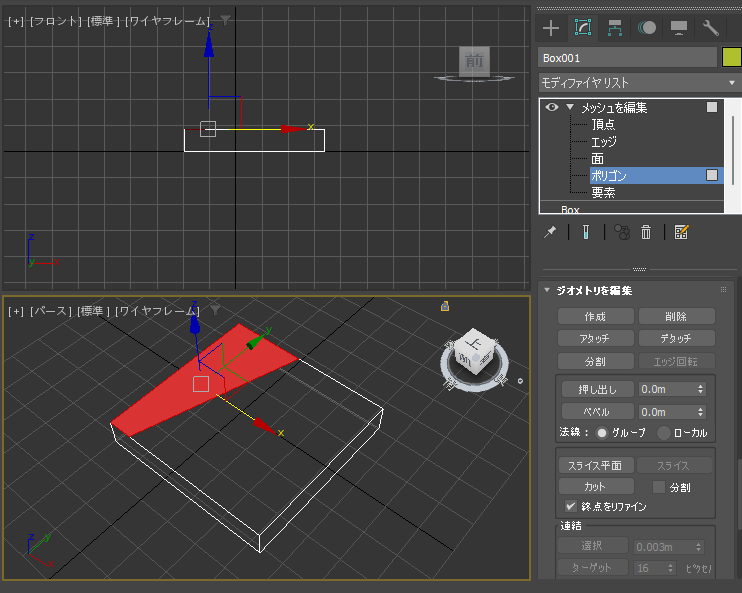Select the 要素 sub-object level

pyautogui.click(x=603, y=193)
